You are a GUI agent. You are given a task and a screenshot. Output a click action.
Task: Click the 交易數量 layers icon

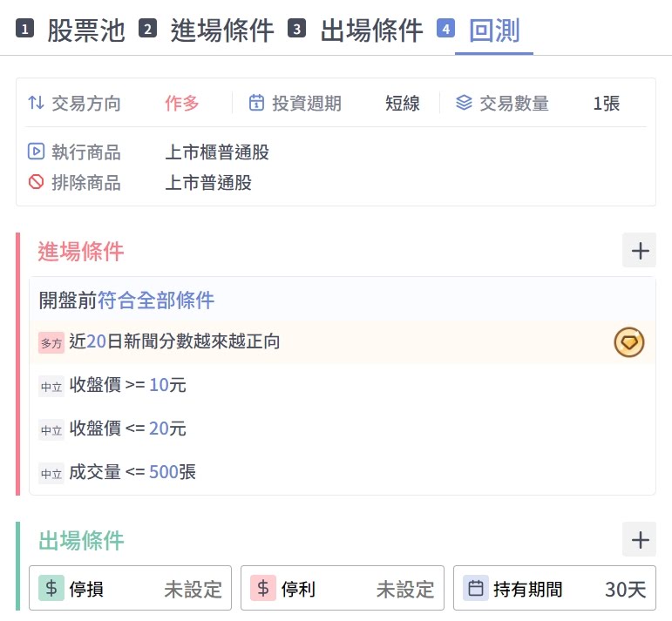click(464, 103)
